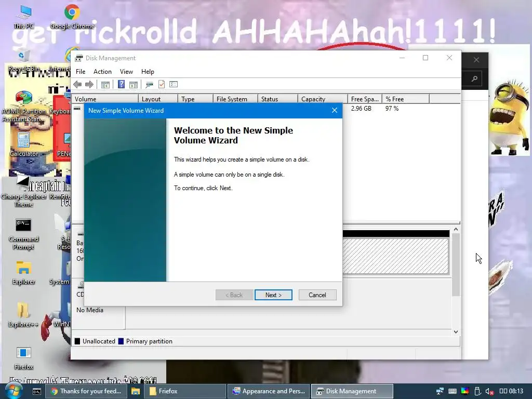Open the Explorer desktop icon
532x399 pixels.
coord(23,273)
